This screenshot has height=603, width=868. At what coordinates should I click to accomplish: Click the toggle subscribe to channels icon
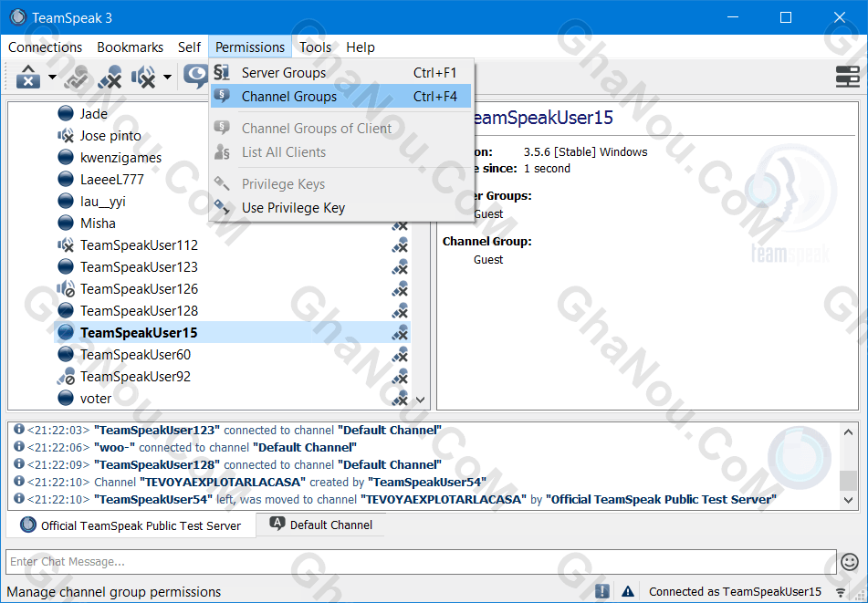(77, 77)
